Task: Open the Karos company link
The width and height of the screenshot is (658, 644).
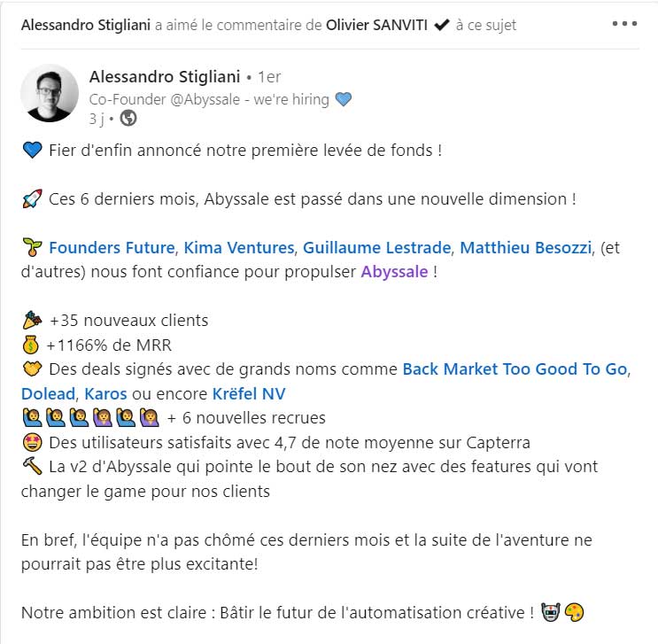Action: [x=105, y=394]
